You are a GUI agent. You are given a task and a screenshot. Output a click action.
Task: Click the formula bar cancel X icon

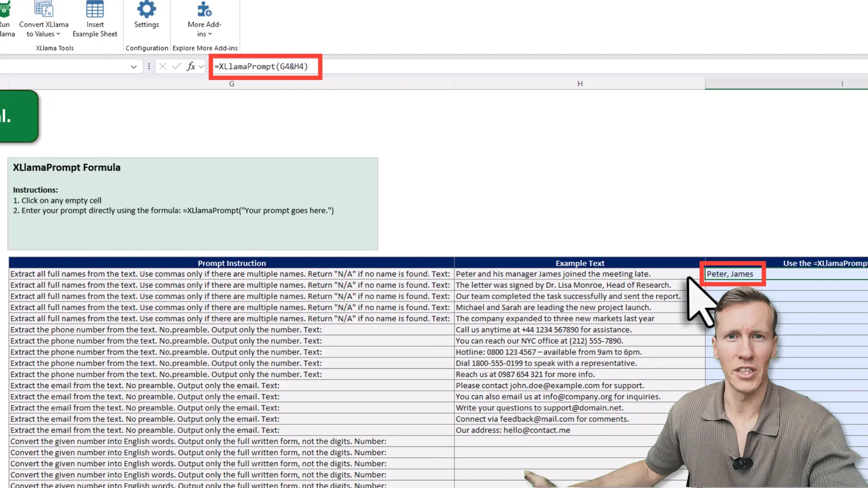(x=163, y=66)
